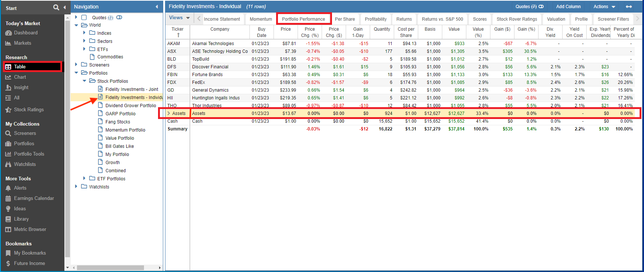Select the Table grid icon

coord(8,67)
